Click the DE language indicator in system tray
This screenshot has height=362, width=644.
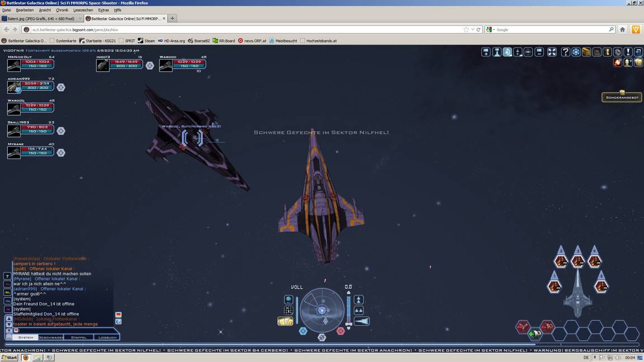586,358
